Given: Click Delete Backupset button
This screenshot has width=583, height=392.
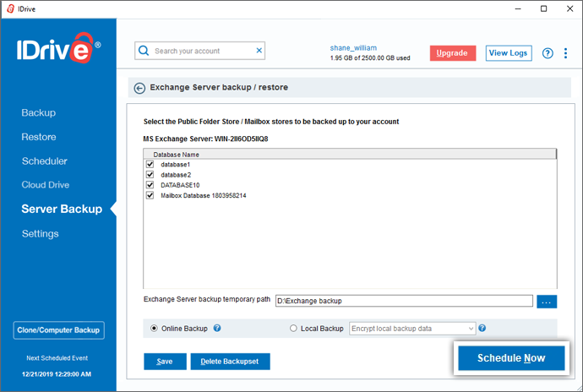Looking at the screenshot, I should [x=230, y=362].
